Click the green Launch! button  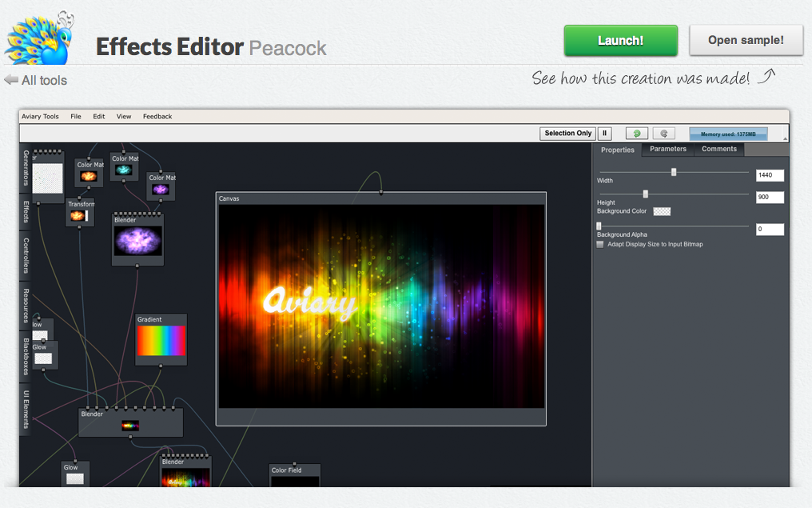(x=620, y=41)
